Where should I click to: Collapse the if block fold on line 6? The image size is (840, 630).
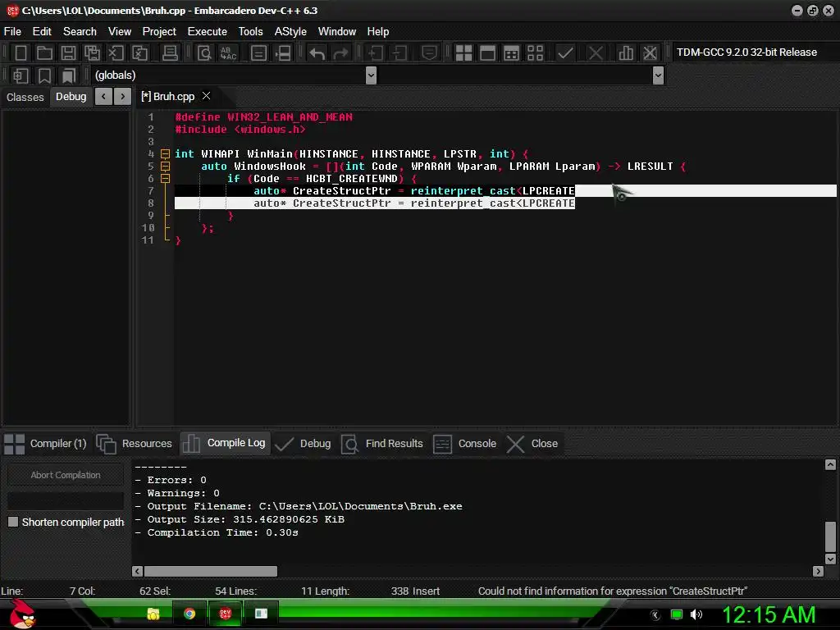(166, 179)
